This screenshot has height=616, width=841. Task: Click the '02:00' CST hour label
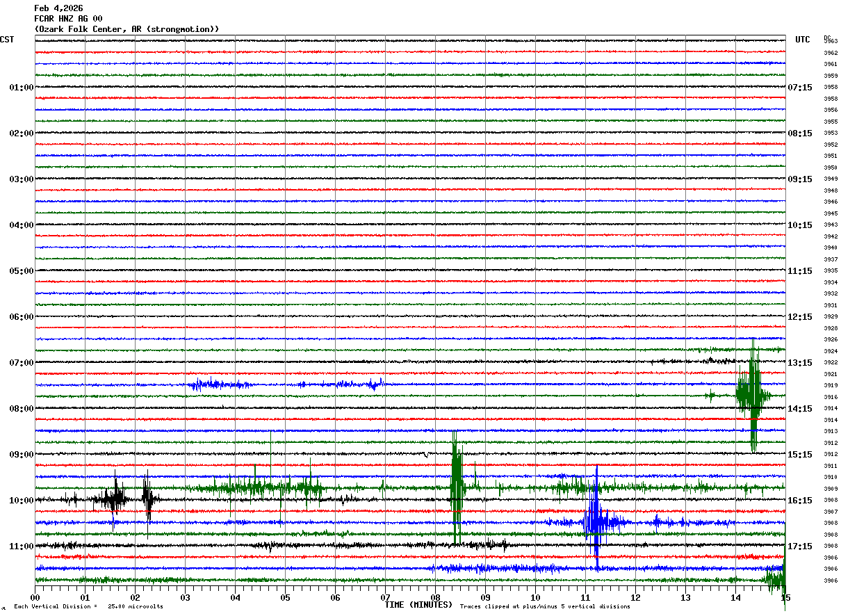(21, 133)
